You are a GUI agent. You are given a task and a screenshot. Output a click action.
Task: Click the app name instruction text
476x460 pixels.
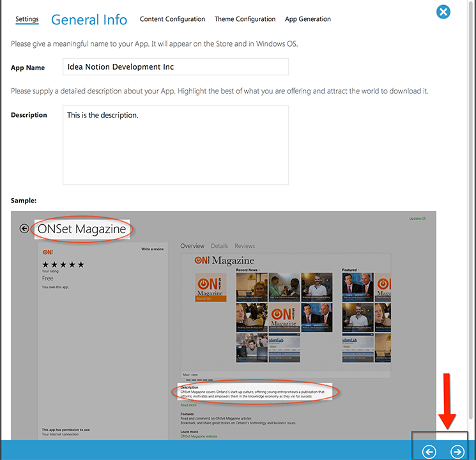click(x=154, y=44)
